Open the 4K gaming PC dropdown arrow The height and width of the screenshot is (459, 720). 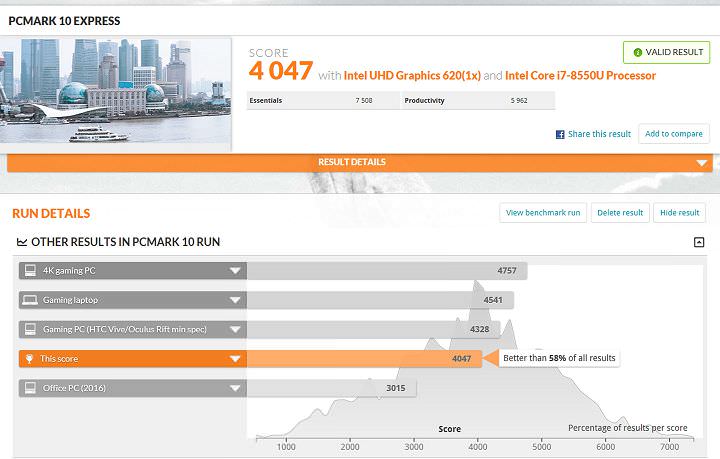(235, 271)
